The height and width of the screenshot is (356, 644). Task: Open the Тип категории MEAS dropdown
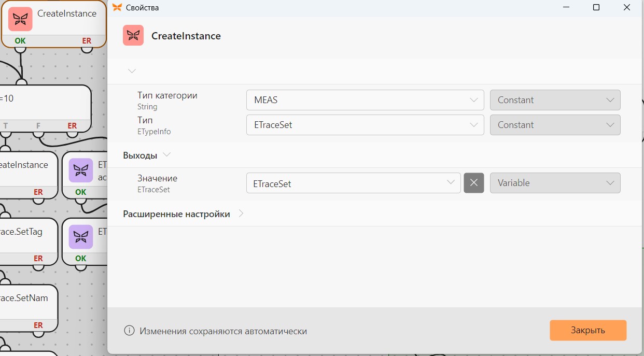365,100
